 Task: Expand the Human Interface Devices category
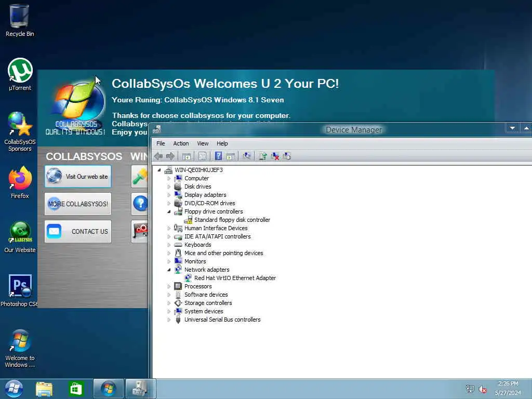(x=169, y=229)
